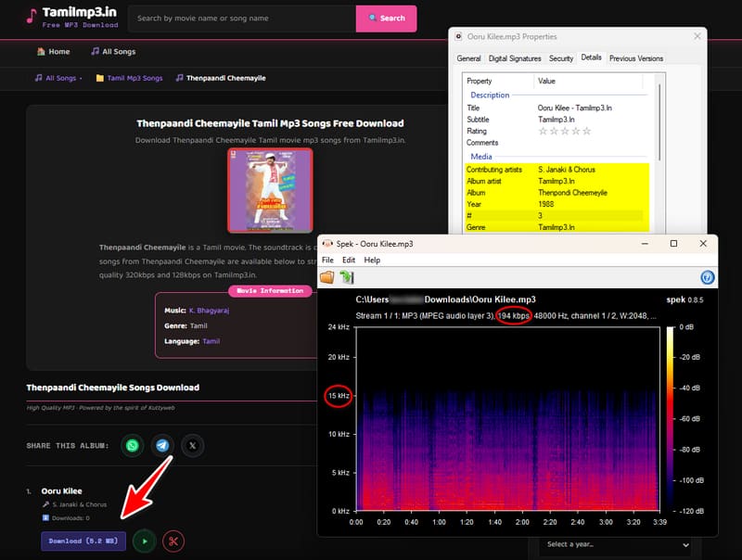
Task: Click the Thenpaandi Cheemayile breadcrumb item
Action: click(x=221, y=78)
